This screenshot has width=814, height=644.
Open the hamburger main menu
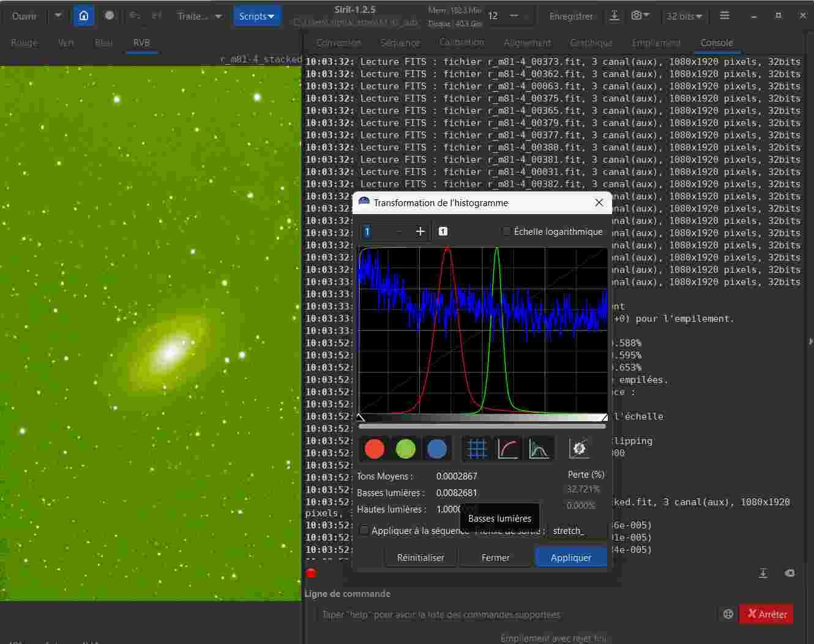725,16
